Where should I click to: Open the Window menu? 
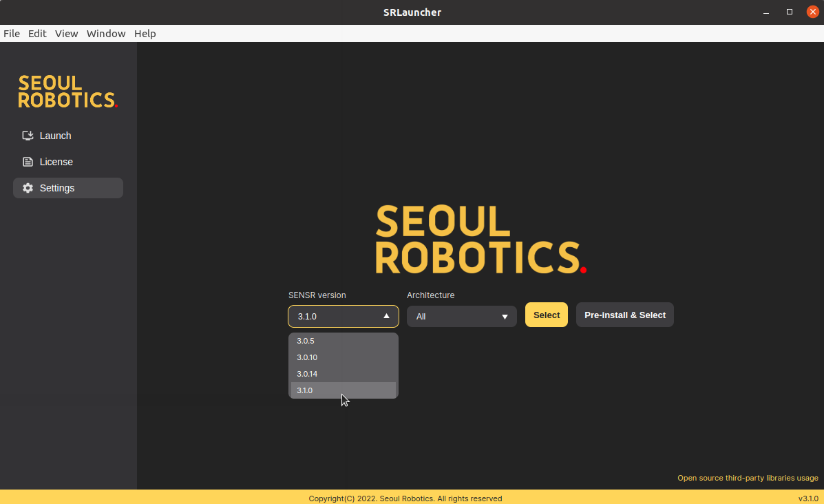click(106, 34)
